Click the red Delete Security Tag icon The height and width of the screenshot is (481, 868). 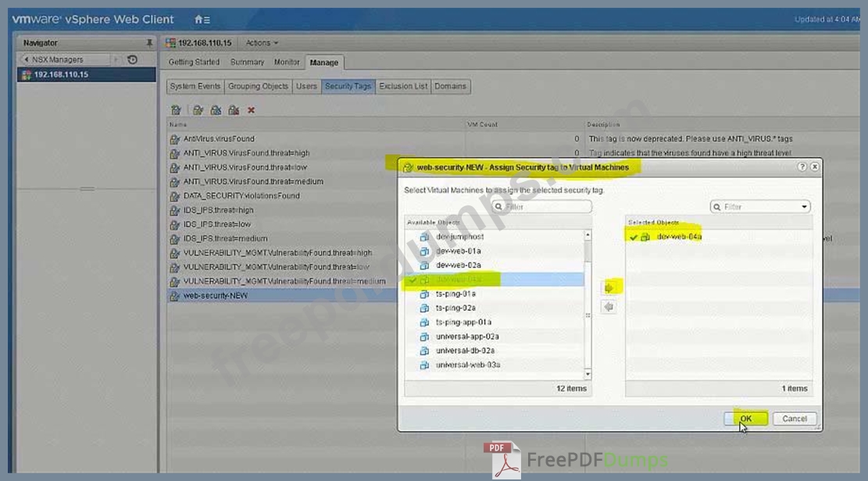tap(252, 110)
